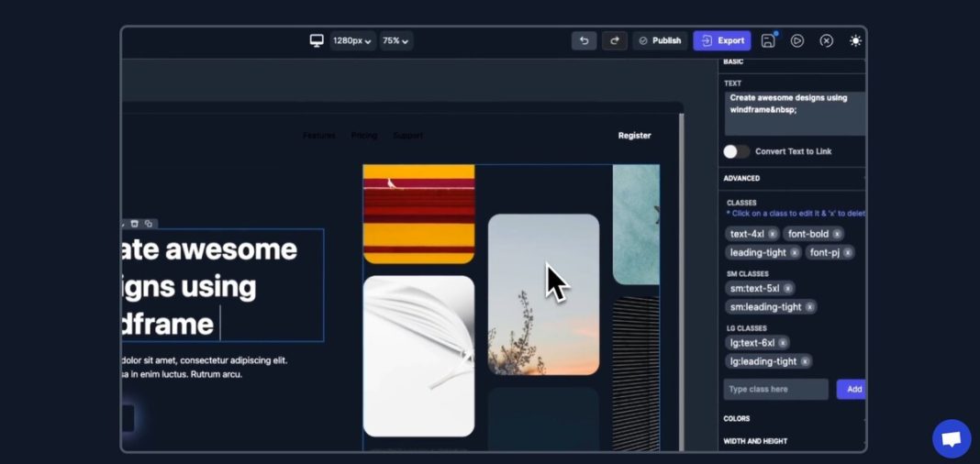Select the teal watercolor image

click(x=636, y=225)
